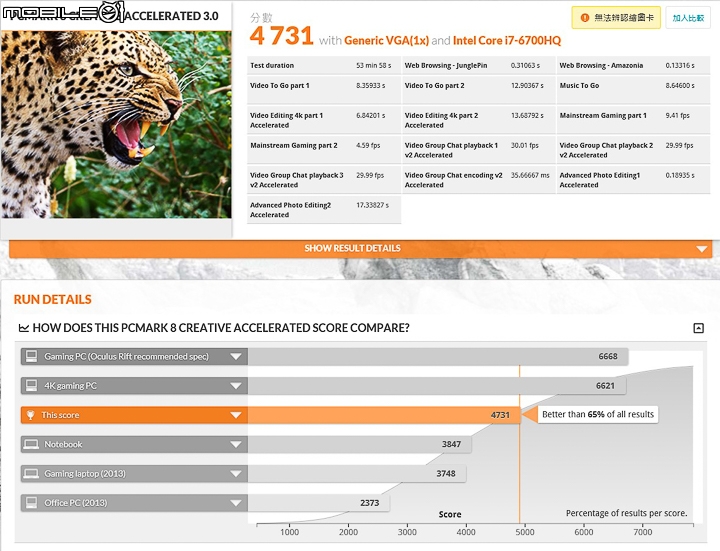This screenshot has width=720, height=551.
Task: Click the monitor icon on Office PC (2013) row
Action: [31, 503]
